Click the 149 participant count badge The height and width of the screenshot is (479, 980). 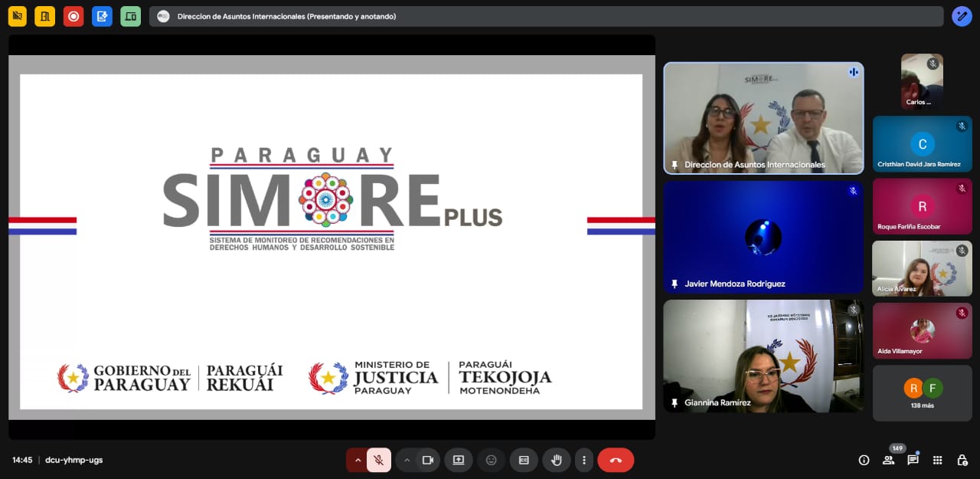897,448
